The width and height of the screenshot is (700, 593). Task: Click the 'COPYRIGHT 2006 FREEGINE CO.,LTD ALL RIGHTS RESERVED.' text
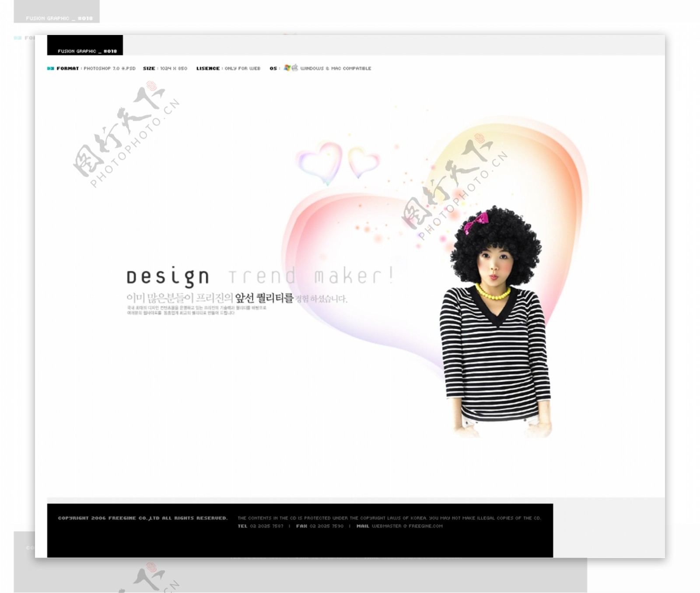click(143, 518)
